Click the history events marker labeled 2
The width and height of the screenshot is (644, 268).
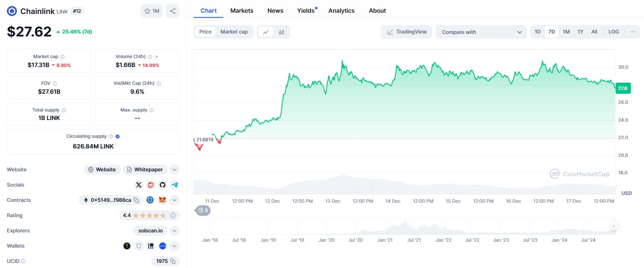202,210
